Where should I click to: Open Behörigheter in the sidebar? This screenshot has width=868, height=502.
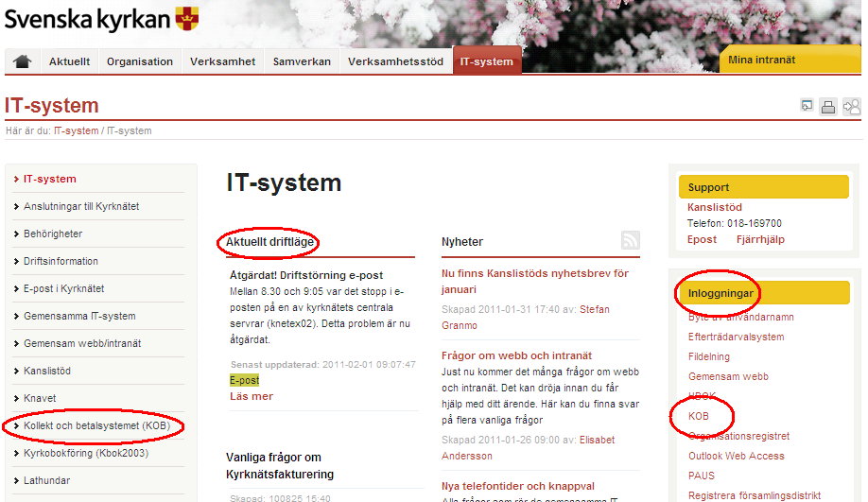(x=53, y=234)
